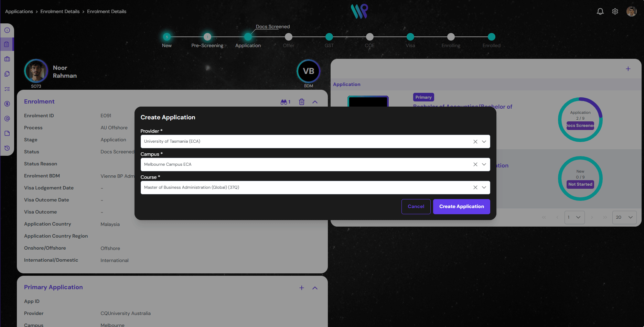Open the info icon in left sidebar
The image size is (644, 327).
pos(7,30)
